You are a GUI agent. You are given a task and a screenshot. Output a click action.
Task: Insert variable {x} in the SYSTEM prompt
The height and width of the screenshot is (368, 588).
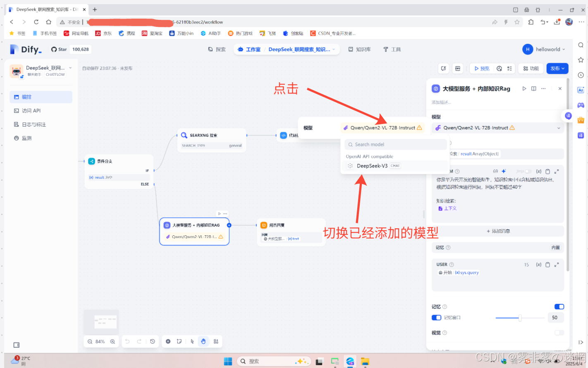pyautogui.click(x=539, y=171)
